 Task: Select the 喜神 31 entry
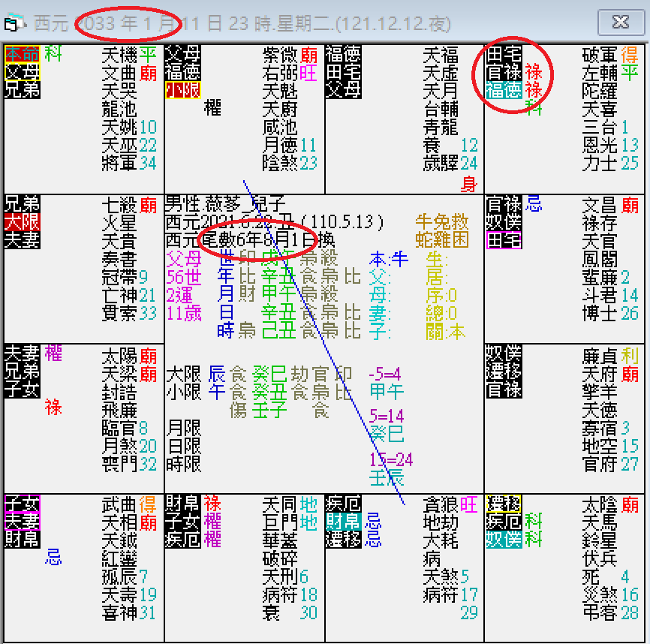(129, 612)
